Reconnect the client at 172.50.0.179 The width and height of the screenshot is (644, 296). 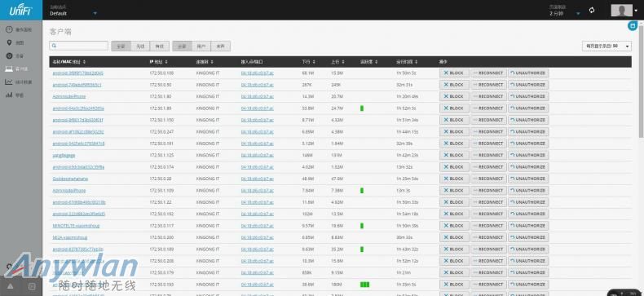click(488, 272)
